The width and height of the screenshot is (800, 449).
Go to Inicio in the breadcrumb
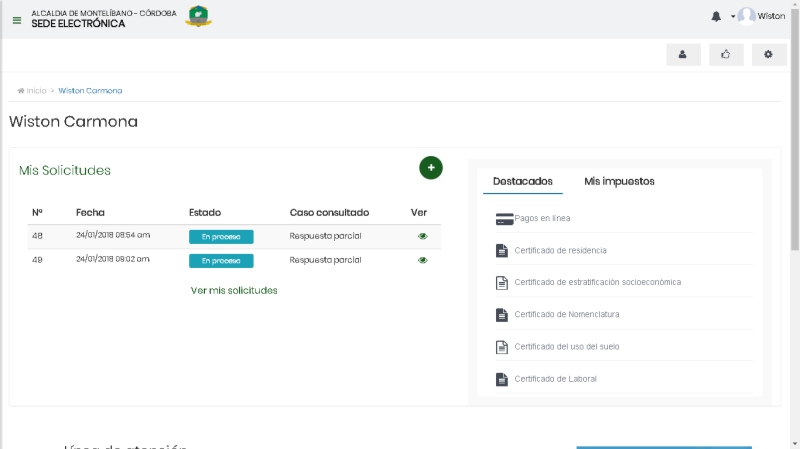pyautogui.click(x=36, y=91)
